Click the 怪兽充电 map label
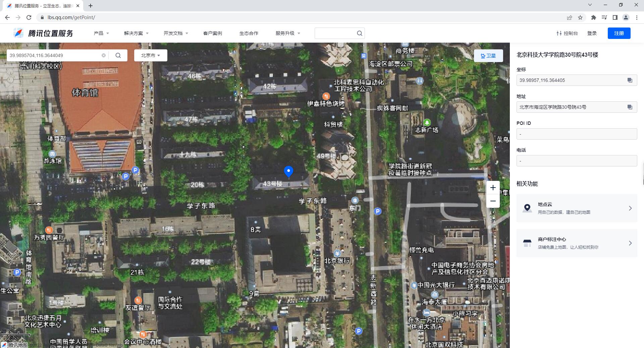The image size is (644, 348). point(422,250)
